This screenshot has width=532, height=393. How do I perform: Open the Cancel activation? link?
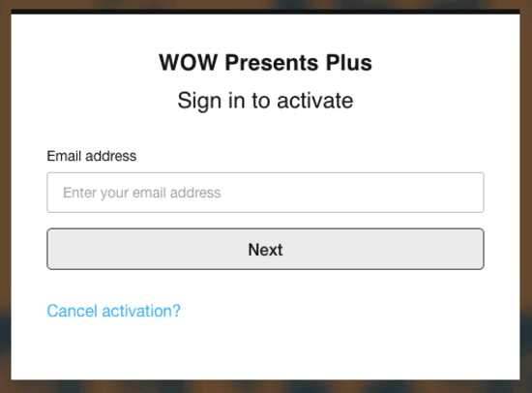point(114,311)
